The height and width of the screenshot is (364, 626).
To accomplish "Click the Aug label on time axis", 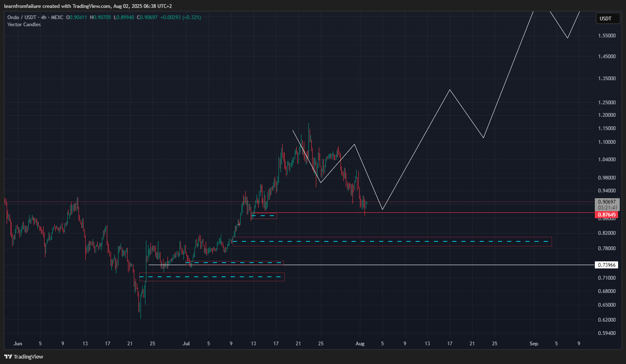I will point(360,344).
